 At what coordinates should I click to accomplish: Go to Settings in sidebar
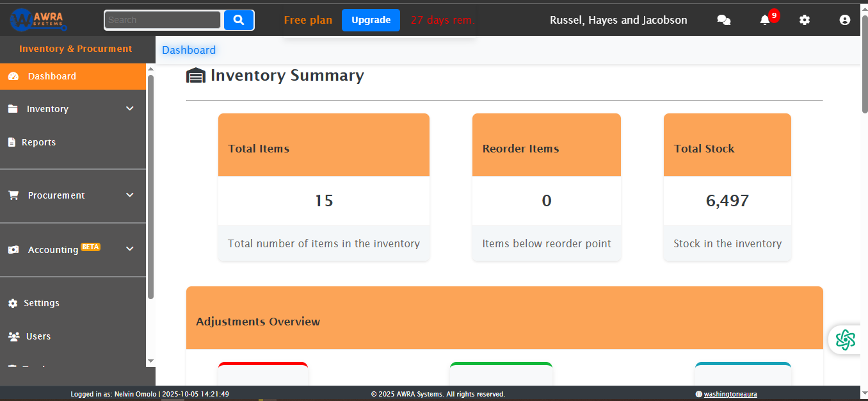pyautogui.click(x=41, y=303)
